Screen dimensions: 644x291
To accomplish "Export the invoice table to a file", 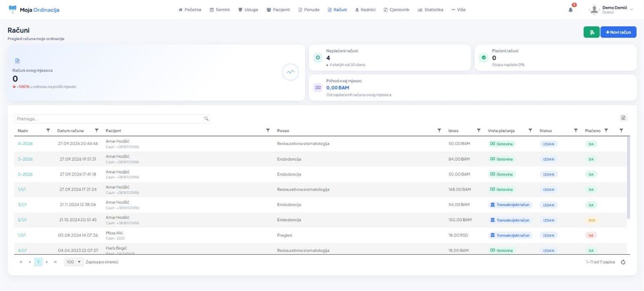I will [623, 118].
